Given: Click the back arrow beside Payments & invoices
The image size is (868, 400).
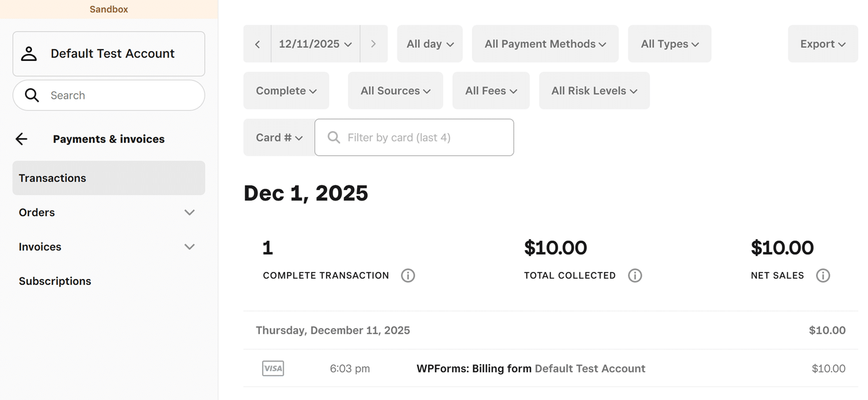Looking at the screenshot, I should coord(21,139).
